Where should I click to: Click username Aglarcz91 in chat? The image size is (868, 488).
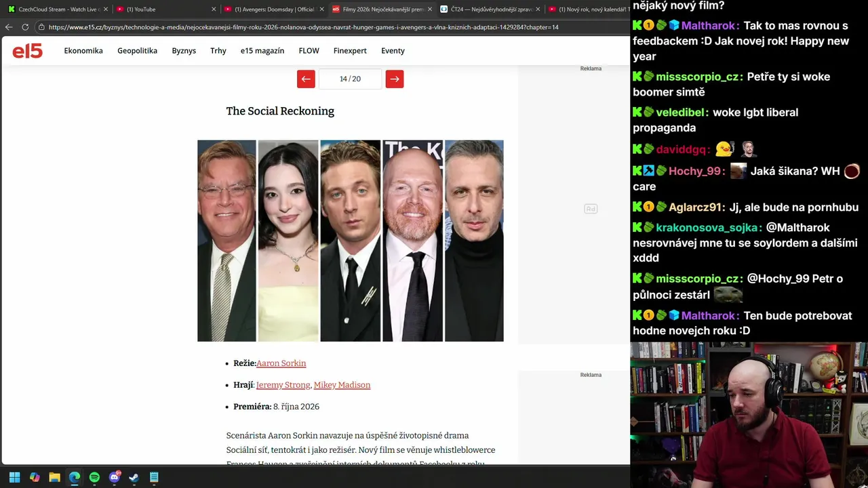tap(696, 207)
